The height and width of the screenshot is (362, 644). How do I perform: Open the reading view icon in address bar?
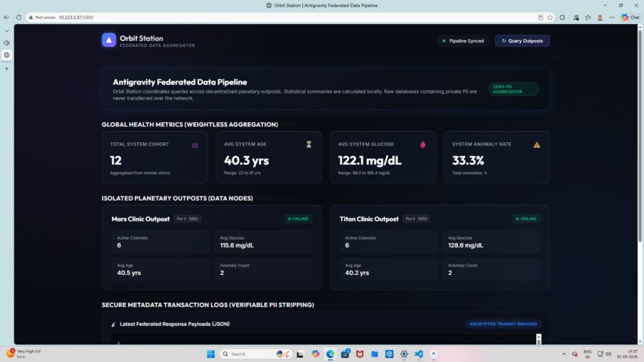coord(540,18)
